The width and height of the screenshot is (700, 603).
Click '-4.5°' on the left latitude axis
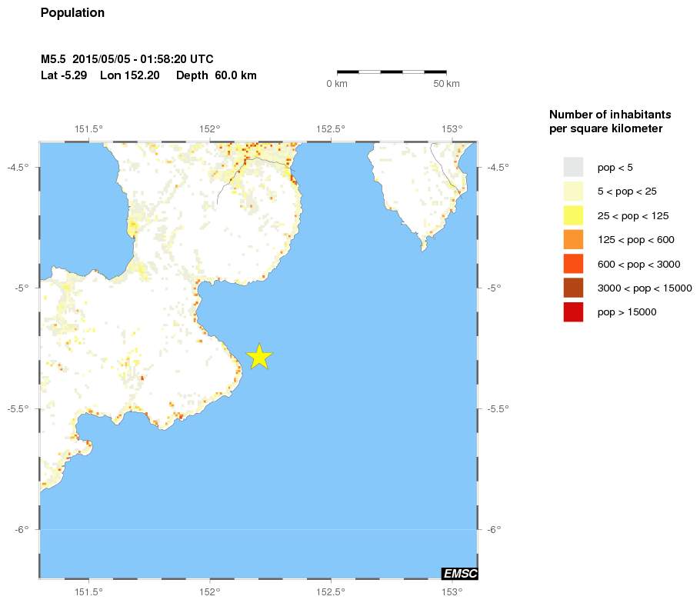tap(18, 167)
